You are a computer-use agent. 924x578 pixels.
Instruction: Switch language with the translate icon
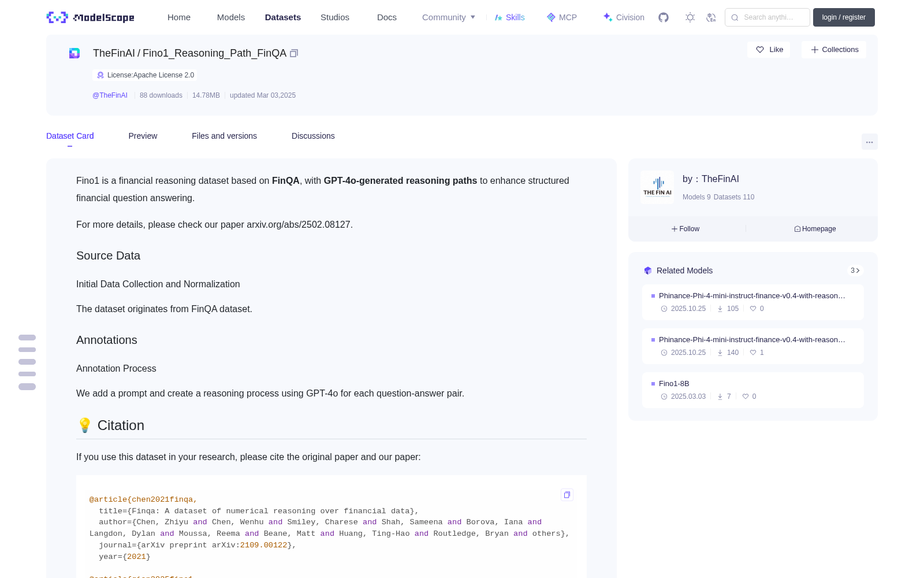tap(711, 17)
